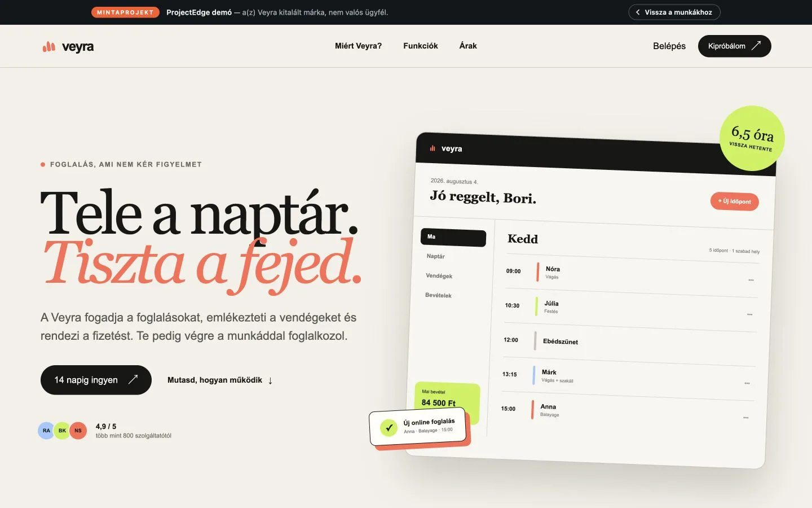Click the Kedd day heading

[x=523, y=239]
